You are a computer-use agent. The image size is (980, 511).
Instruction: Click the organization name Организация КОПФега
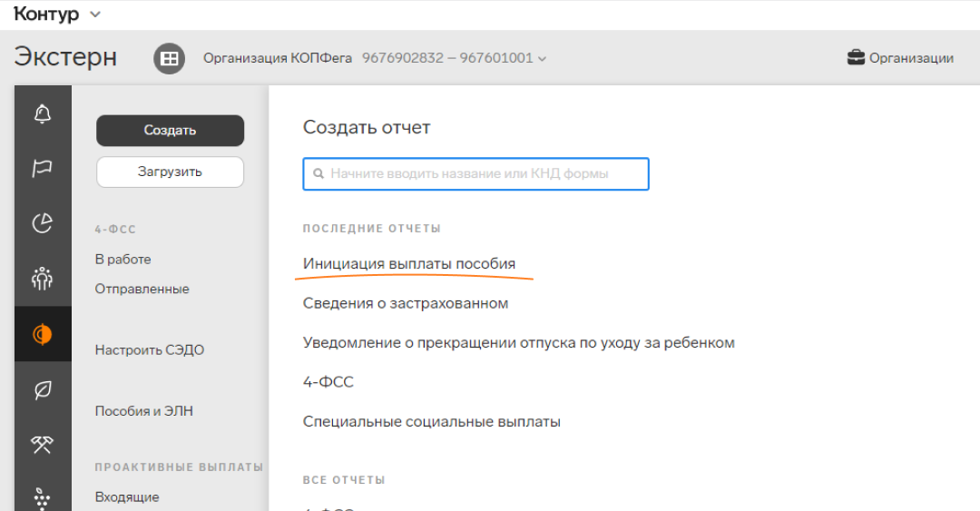(x=278, y=58)
